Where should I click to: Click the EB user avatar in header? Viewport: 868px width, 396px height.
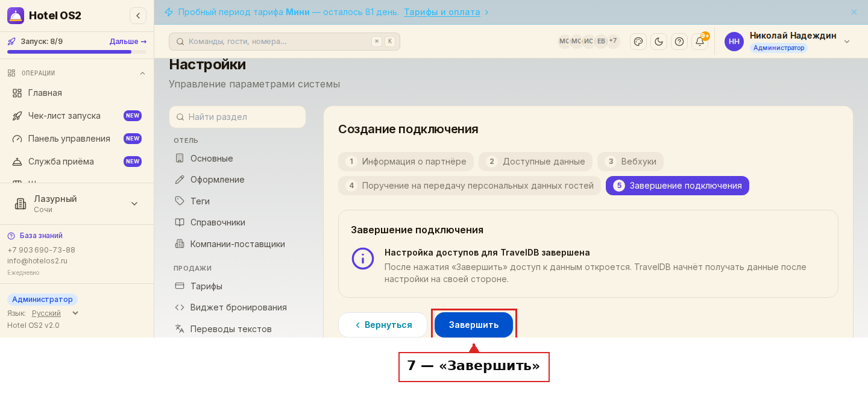coord(601,42)
